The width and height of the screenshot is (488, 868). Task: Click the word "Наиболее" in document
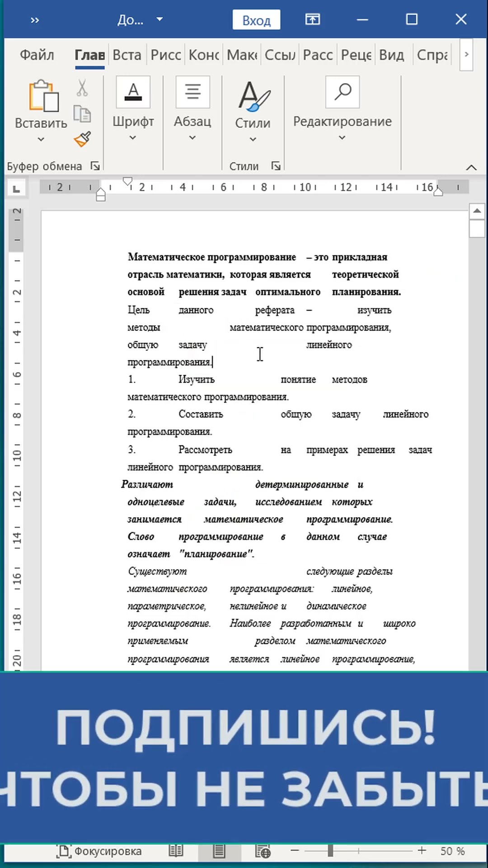(x=250, y=623)
